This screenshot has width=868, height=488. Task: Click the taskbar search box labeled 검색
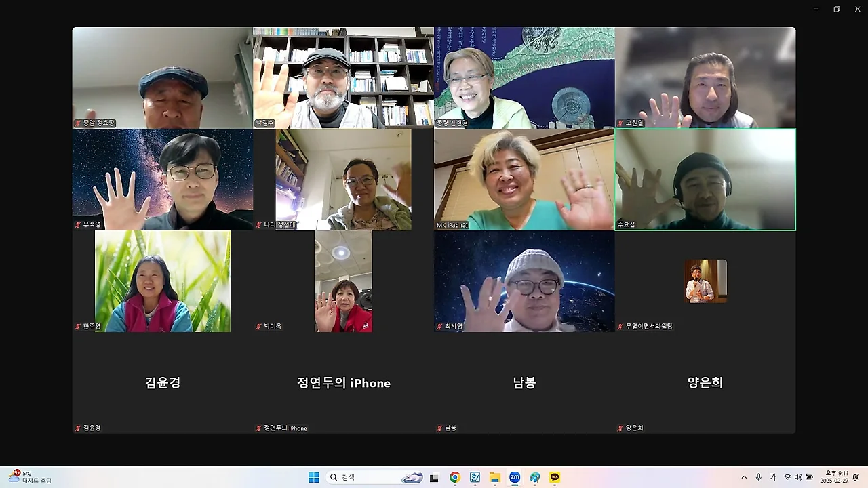375,477
